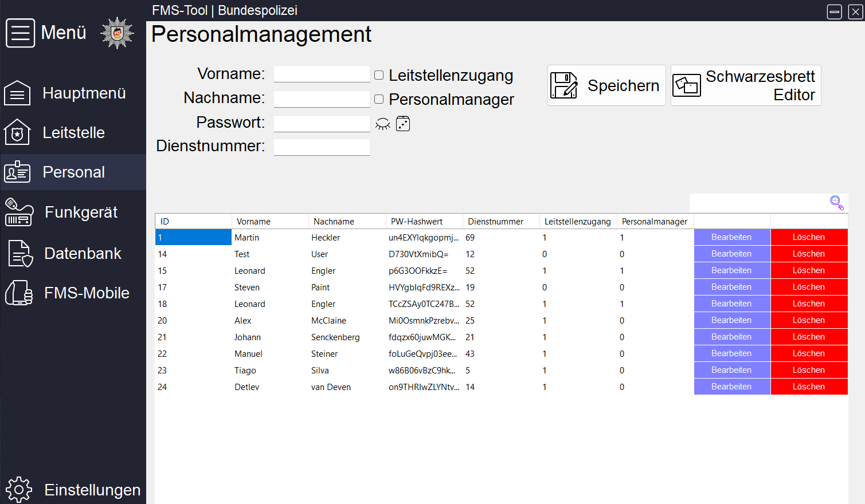The width and height of the screenshot is (865, 504).
Task: Toggle password visibility eye icon
Action: coord(383,124)
